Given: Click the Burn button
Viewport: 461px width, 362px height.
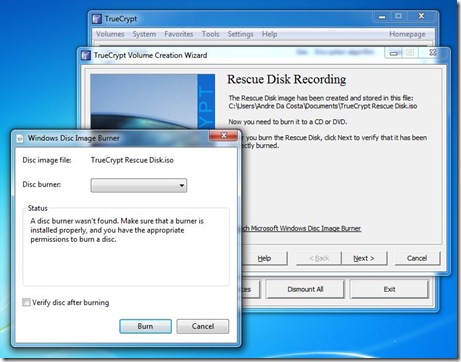Looking at the screenshot, I should click(x=146, y=326).
